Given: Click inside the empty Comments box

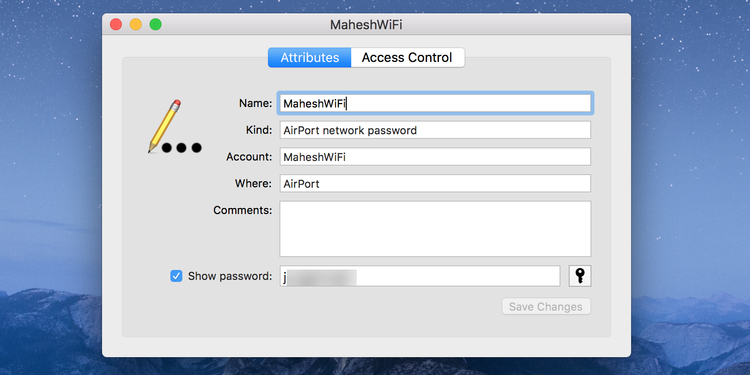Looking at the screenshot, I should click(435, 229).
